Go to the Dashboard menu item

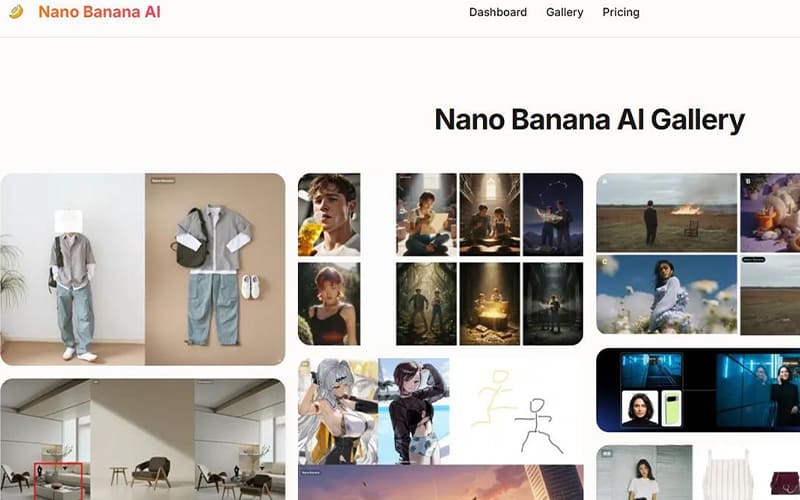pyautogui.click(x=498, y=12)
